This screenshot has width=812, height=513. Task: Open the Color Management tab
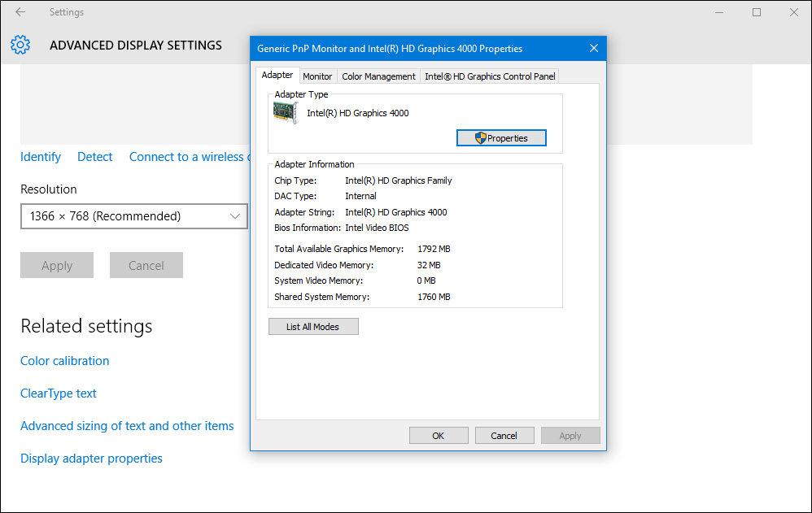[x=378, y=76]
